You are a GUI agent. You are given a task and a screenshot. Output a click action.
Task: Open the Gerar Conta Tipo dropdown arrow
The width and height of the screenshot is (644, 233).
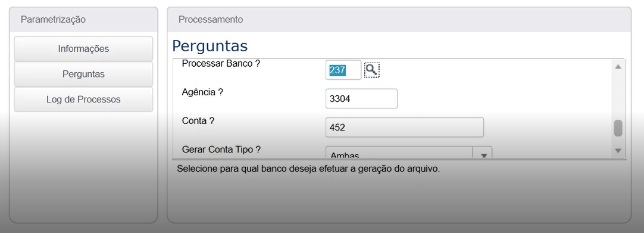[x=483, y=153]
